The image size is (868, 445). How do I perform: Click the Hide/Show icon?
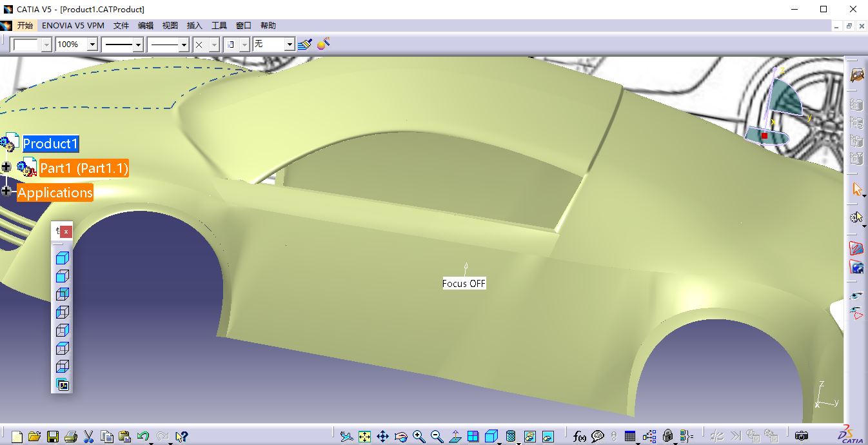coord(530,437)
